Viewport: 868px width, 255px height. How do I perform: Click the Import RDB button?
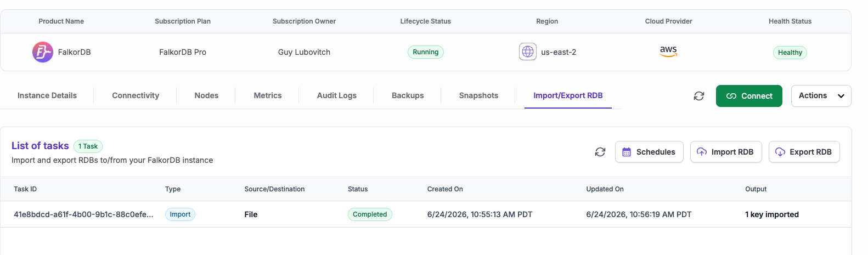pyautogui.click(x=726, y=152)
